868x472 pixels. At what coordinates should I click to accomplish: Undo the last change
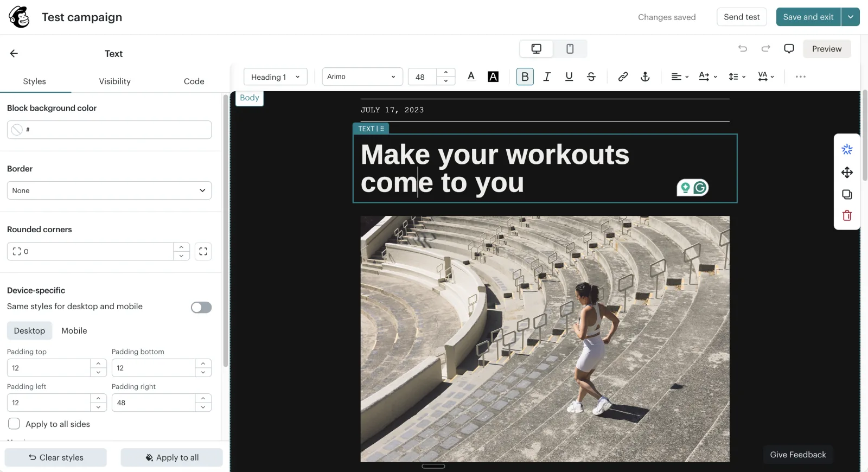click(743, 49)
